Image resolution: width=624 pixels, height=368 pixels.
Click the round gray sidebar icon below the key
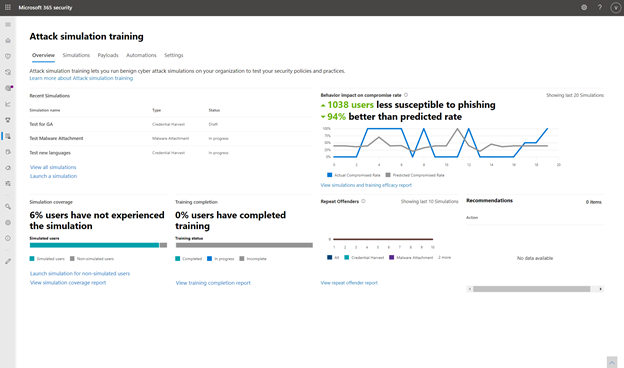8,223
